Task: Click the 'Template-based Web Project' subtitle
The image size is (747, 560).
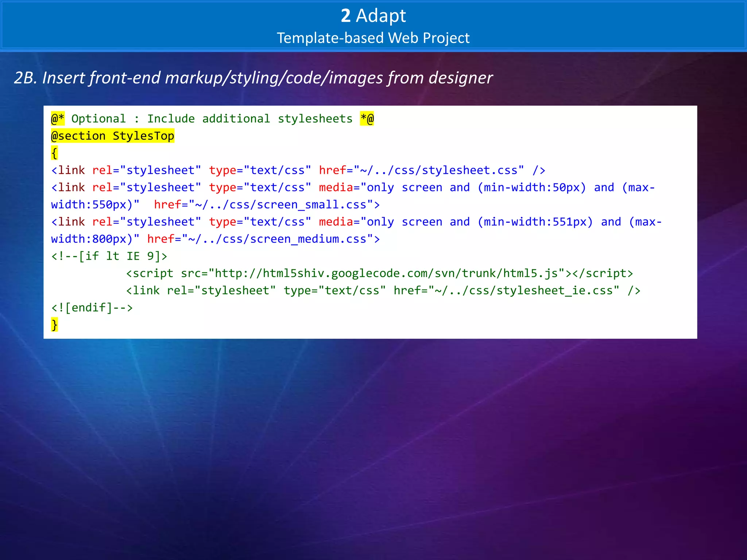Action: [373, 38]
